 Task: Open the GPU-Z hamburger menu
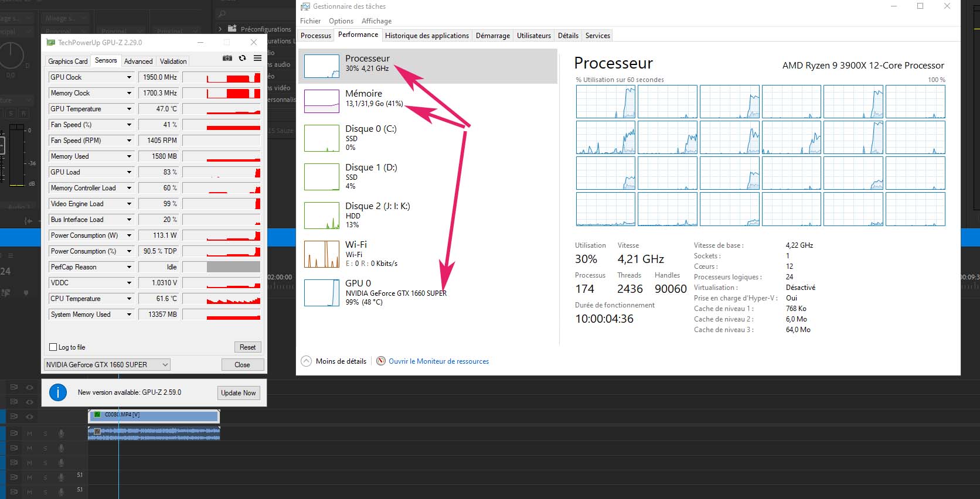(257, 58)
